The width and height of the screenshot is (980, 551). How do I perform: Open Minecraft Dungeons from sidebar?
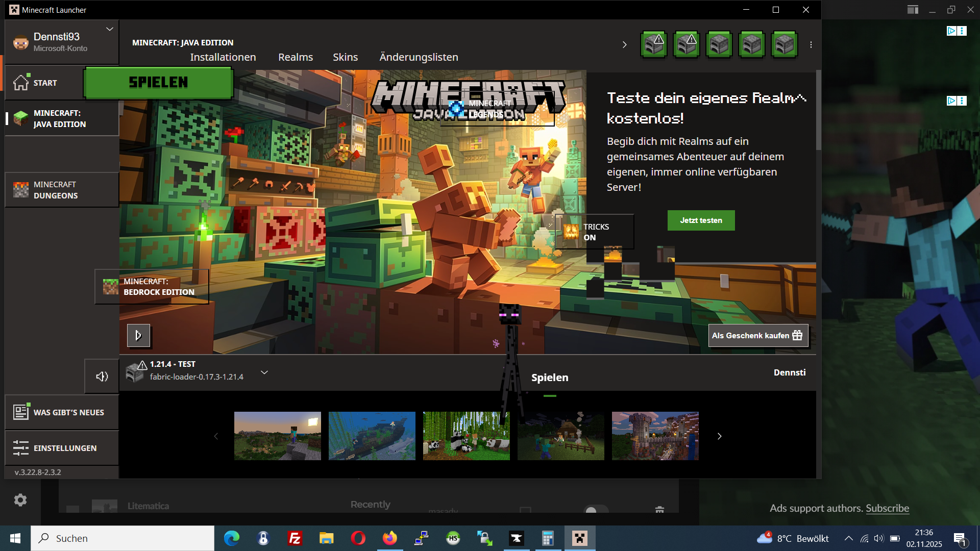pyautogui.click(x=62, y=190)
